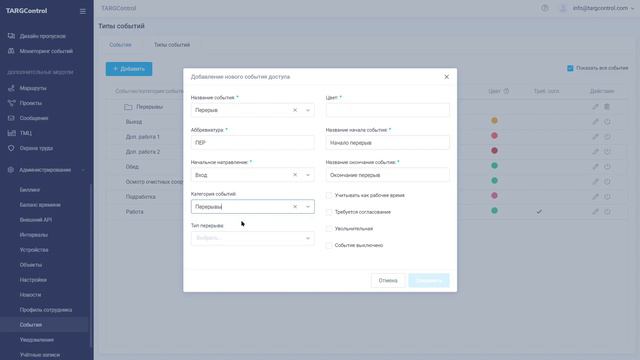Image resolution: width=640 pixels, height=360 pixels.
Task: Click the info icon beside Цвет column header
Action: (506, 91)
